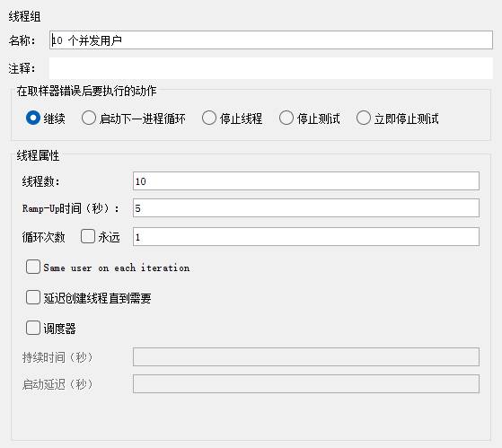Focus the 线程数 field showing 10
Viewport: 502px width, 448px height.
coord(306,181)
